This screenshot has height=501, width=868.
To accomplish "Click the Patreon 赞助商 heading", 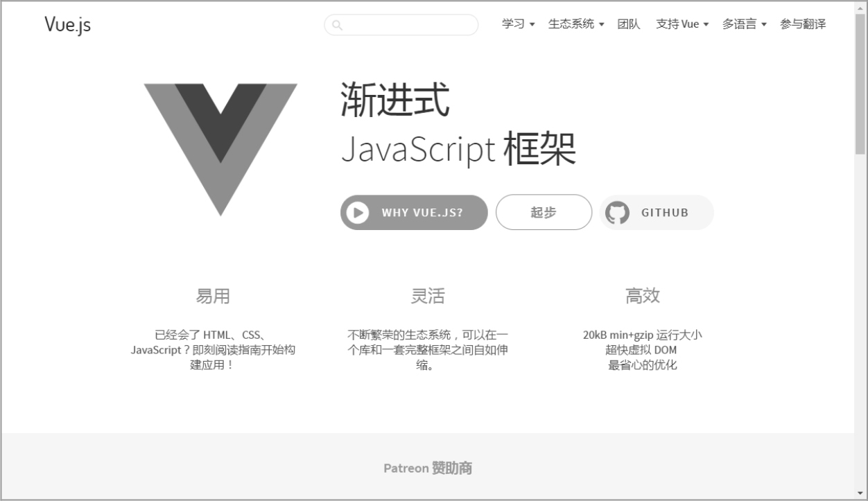I will (428, 468).
